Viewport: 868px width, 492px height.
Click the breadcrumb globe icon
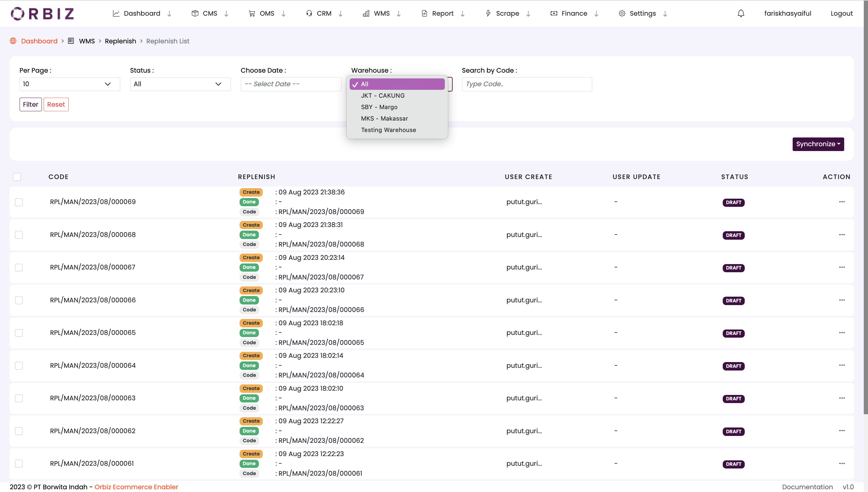[13, 41]
